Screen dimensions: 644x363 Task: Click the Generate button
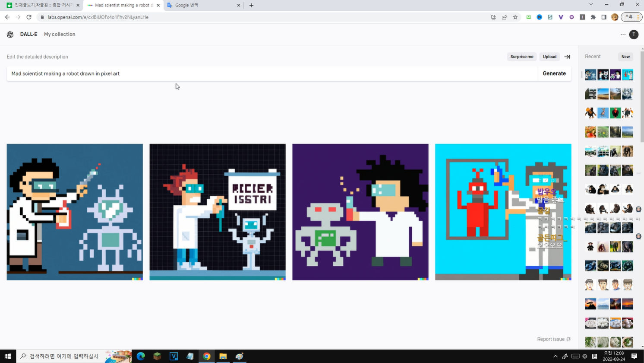pos(554,73)
